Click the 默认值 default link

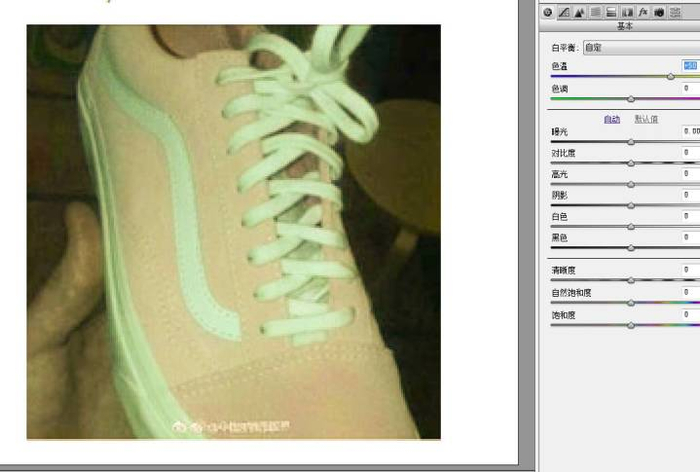646,119
